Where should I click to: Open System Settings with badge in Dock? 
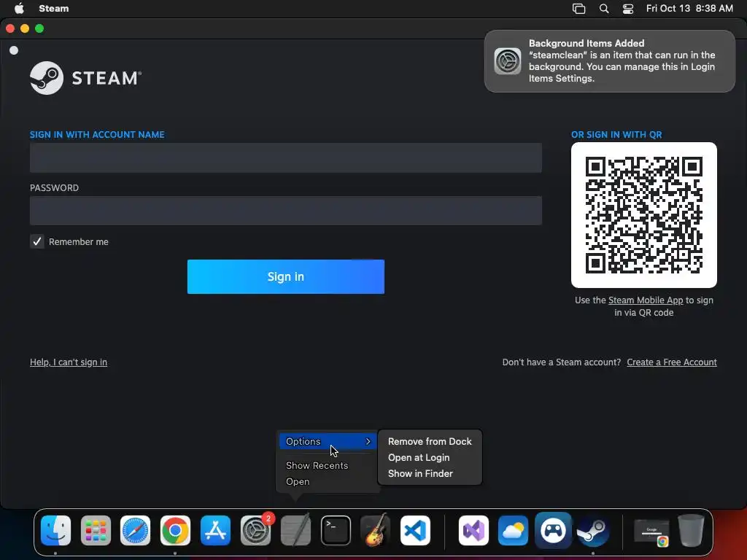[x=255, y=530]
